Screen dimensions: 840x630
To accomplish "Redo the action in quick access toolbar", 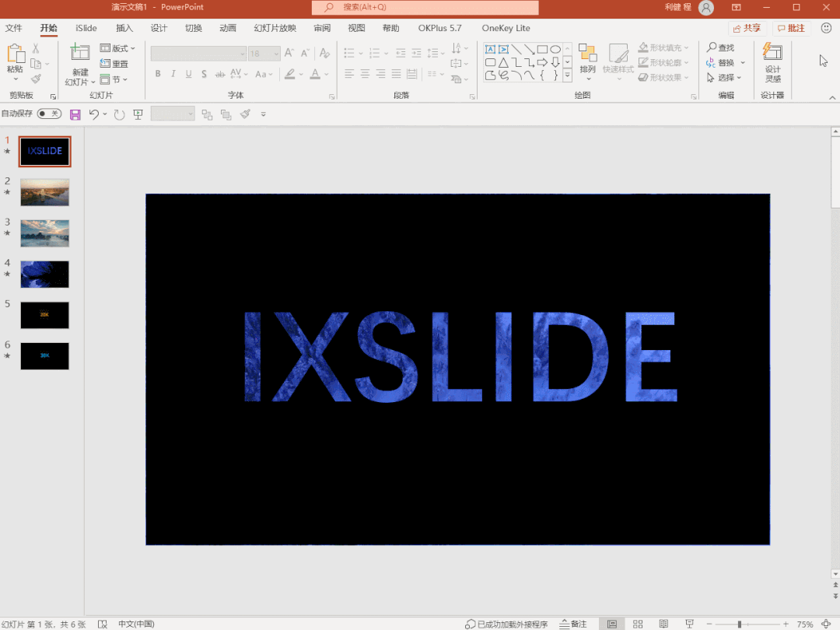I will tap(120, 114).
